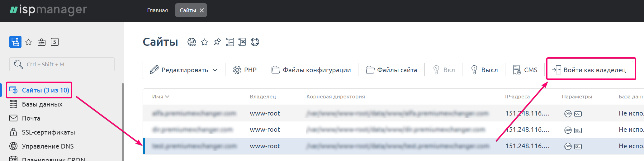Open help via the lifebuoy icon
644x161 pixels.
(255, 42)
